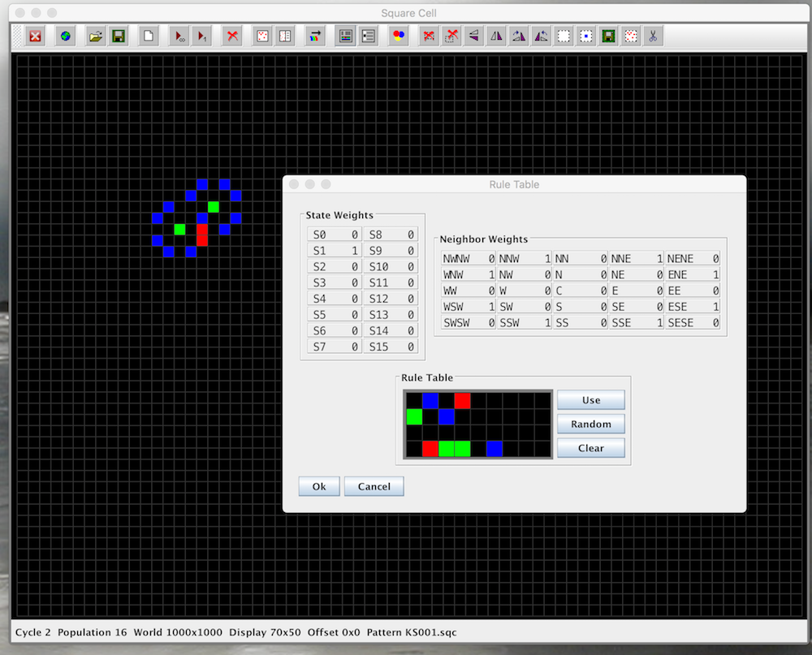Advance one cycle with the single-step play icon
812x655 pixels.
coord(202,37)
